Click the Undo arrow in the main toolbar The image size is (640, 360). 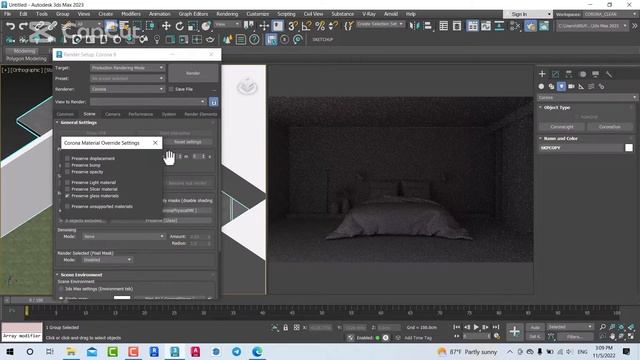[10, 26]
